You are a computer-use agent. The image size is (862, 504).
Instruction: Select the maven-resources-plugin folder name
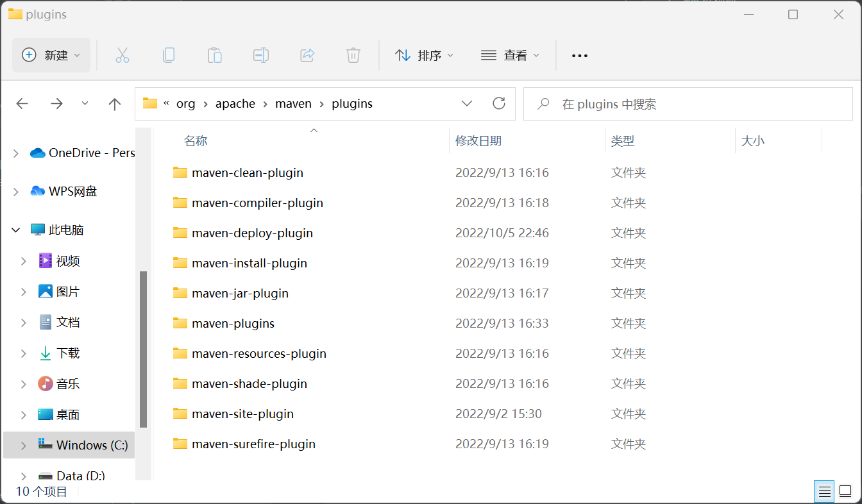[259, 353]
